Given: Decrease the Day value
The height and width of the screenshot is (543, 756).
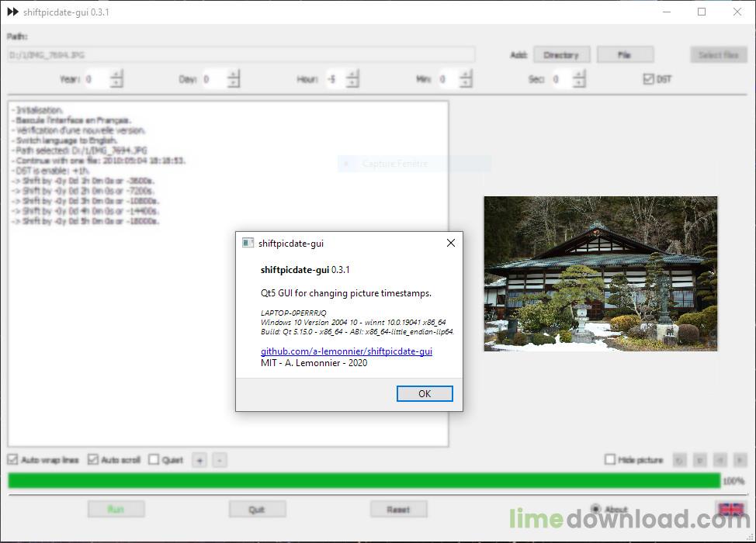Looking at the screenshot, I should 234,83.
